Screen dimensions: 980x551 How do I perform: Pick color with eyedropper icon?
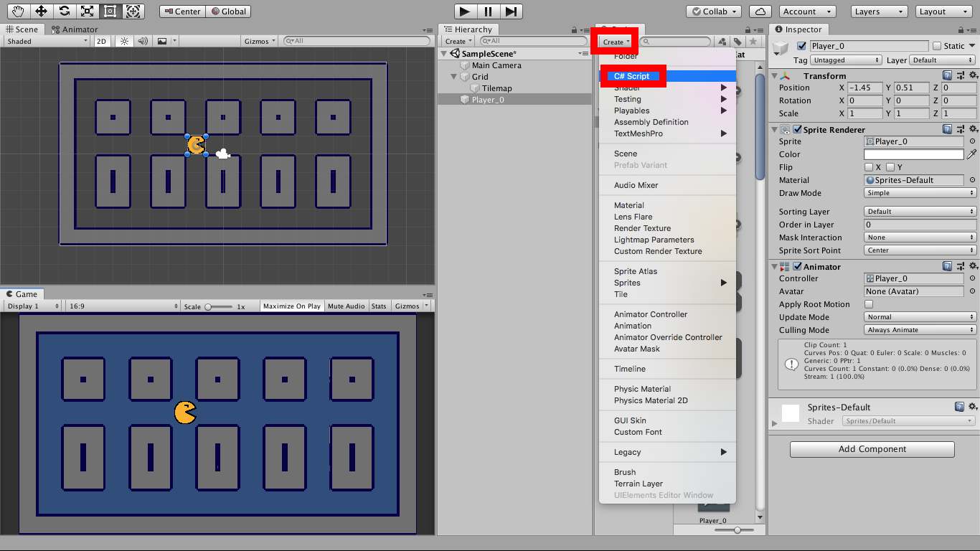(x=972, y=154)
